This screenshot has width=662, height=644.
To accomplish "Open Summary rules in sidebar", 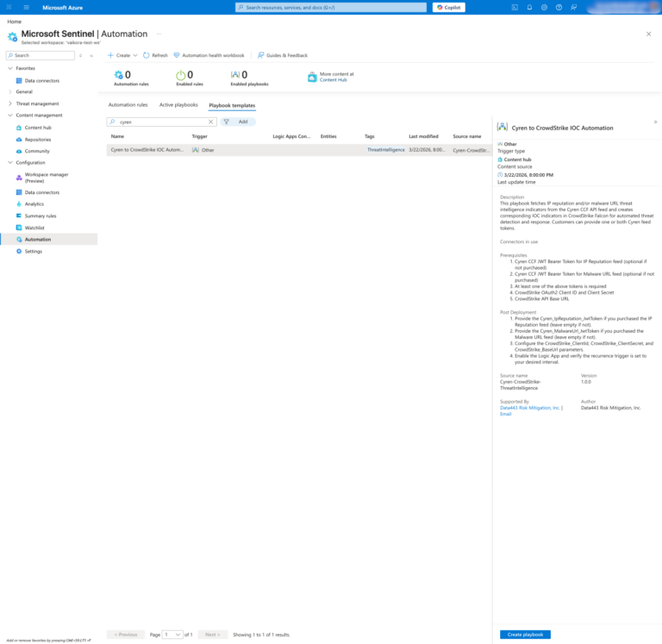I will click(x=41, y=216).
